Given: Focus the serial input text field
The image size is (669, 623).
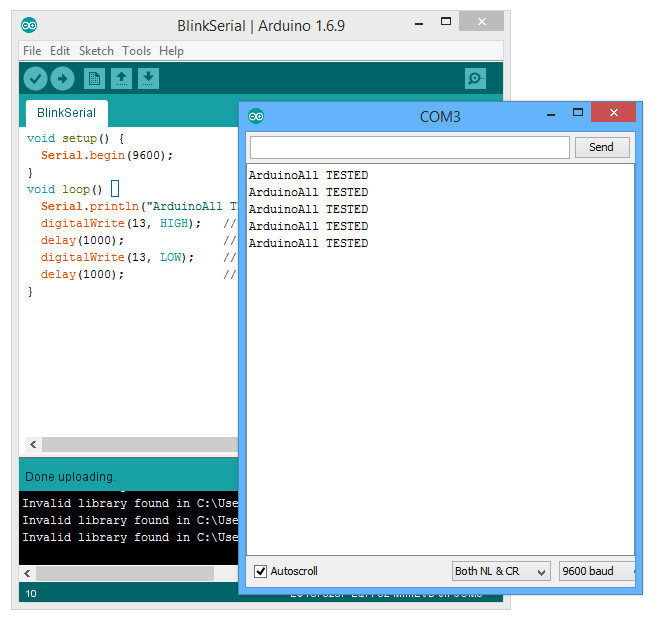Looking at the screenshot, I should (x=410, y=148).
